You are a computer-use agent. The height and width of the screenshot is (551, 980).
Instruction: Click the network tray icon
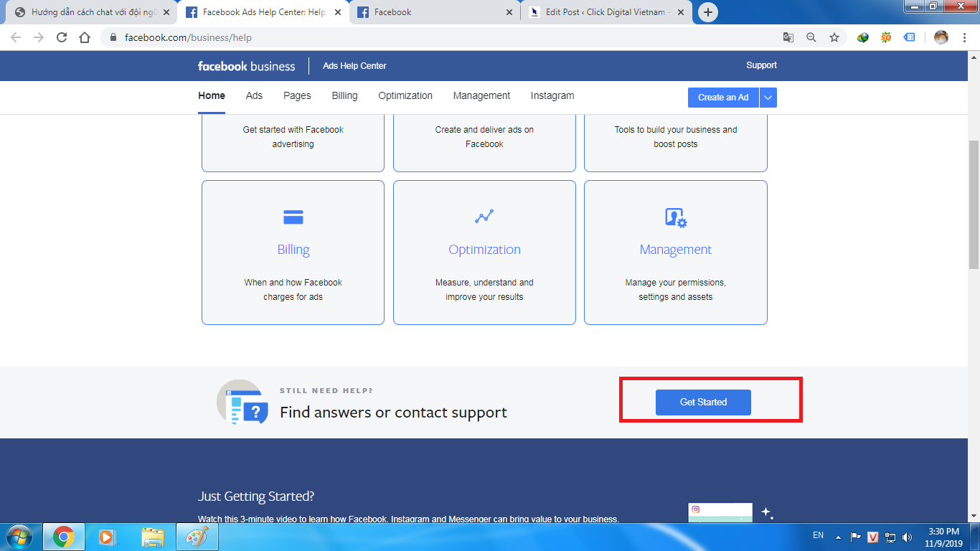pos(890,537)
